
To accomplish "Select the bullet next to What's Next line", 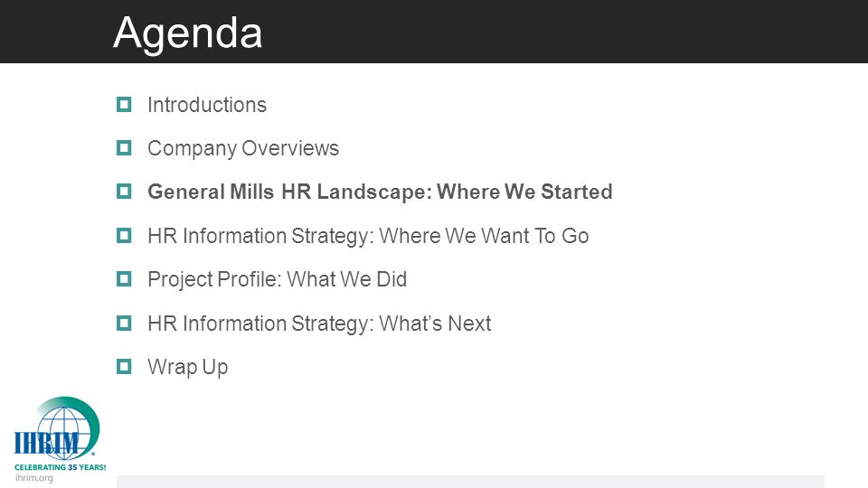I will tap(124, 324).
